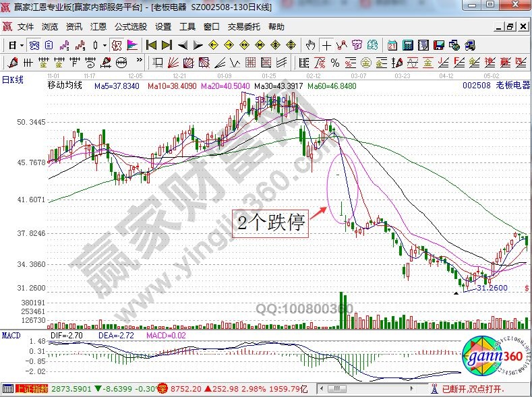Image resolution: width=532 pixels, height=397 pixels.
Task: Click the calendar icon in toolbar
Action: pyautogui.click(x=392, y=45)
